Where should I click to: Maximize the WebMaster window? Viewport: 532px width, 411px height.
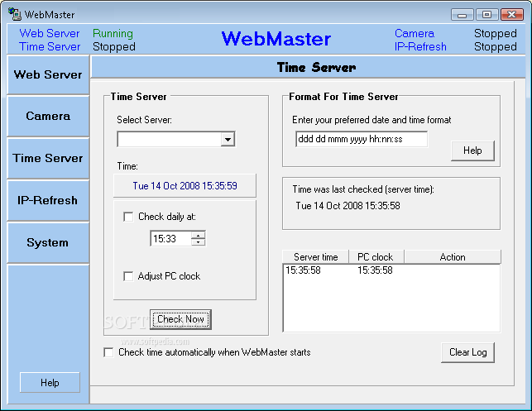click(x=486, y=15)
